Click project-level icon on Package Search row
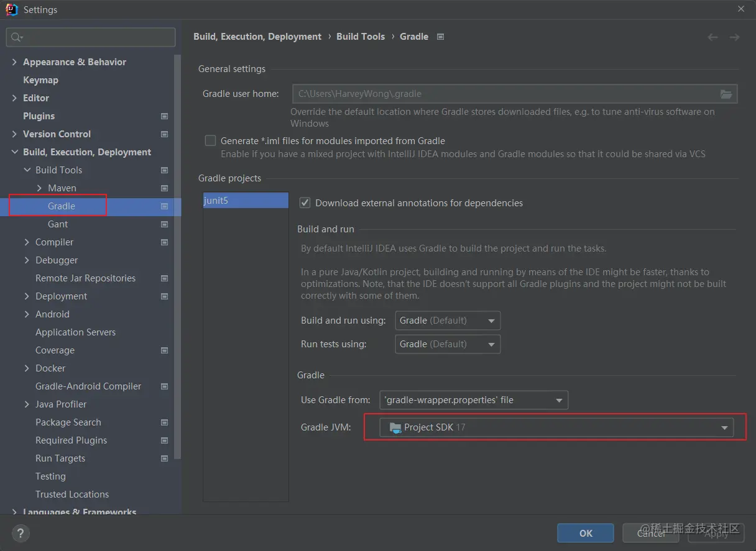Screen dimensions: 756x551 point(165,422)
